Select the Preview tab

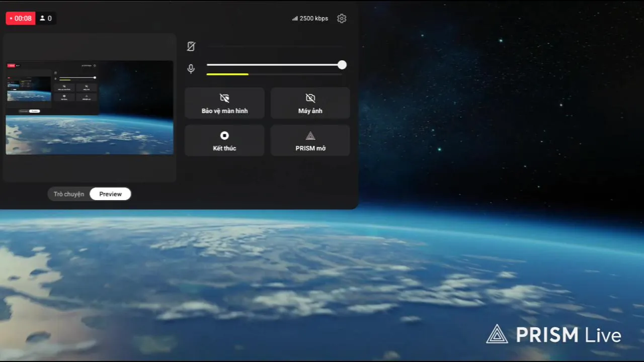110,194
